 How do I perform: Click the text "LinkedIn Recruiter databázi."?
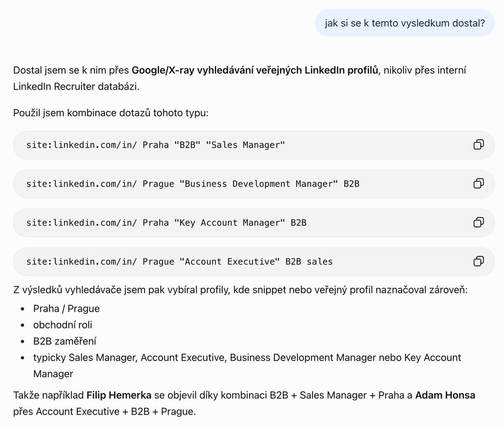(76, 86)
